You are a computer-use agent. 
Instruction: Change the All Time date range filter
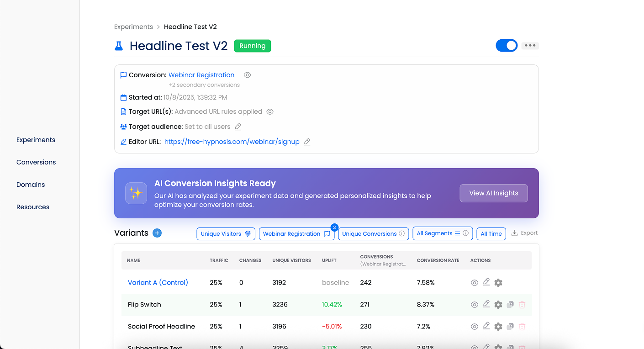tap(491, 233)
